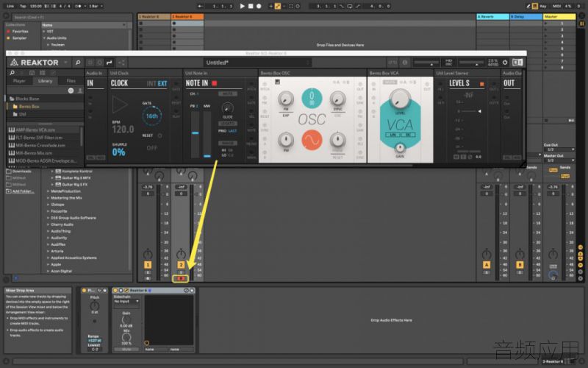This screenshot has width=588, height=368.
Task: Click the user library person icon
Action: (80, 91)
